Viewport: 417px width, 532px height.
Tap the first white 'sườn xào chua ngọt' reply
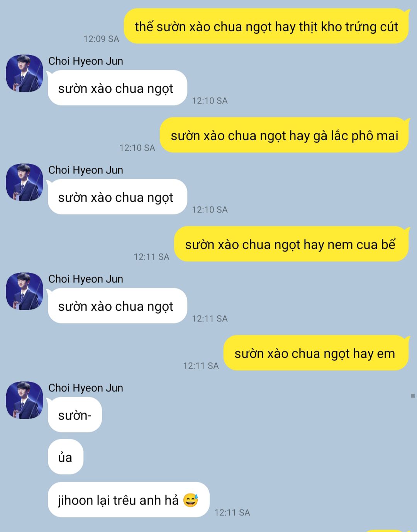[117, 88]
